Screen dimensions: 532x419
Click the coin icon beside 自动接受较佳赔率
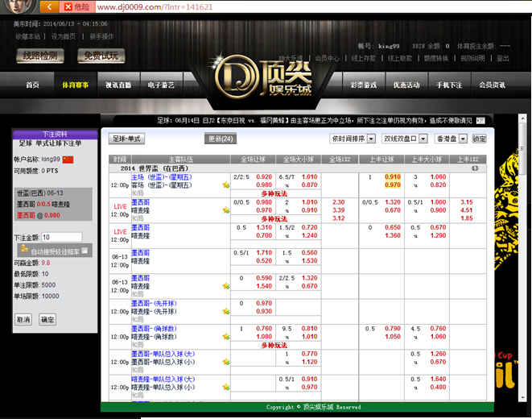(x=23, y=251)
